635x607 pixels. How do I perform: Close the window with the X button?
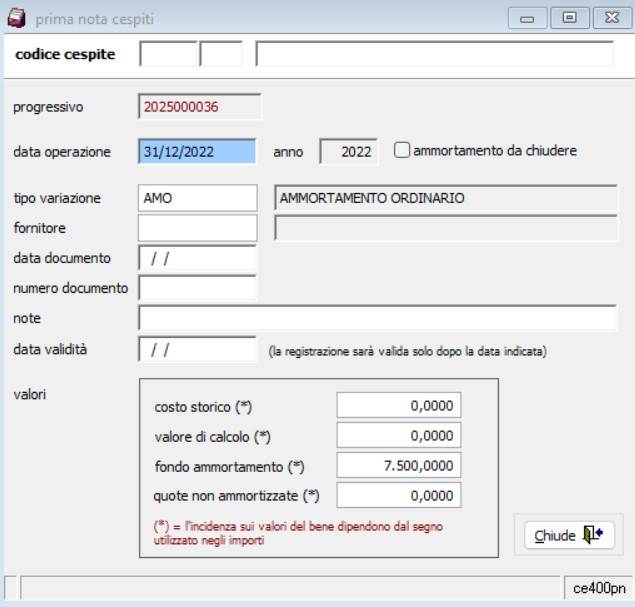(612, 18)
